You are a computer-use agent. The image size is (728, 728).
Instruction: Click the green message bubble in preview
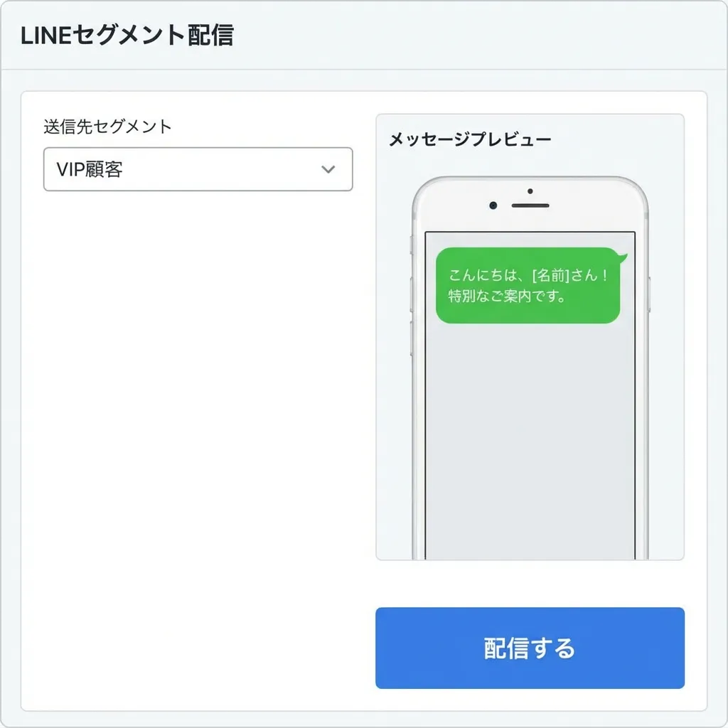[x=529, y=286]
